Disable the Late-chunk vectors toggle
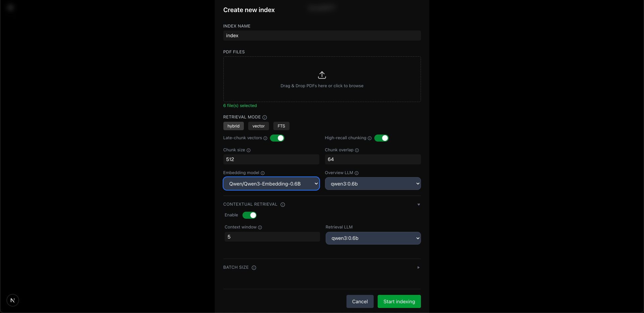This screenshot has width=644, height=313. 277,138
